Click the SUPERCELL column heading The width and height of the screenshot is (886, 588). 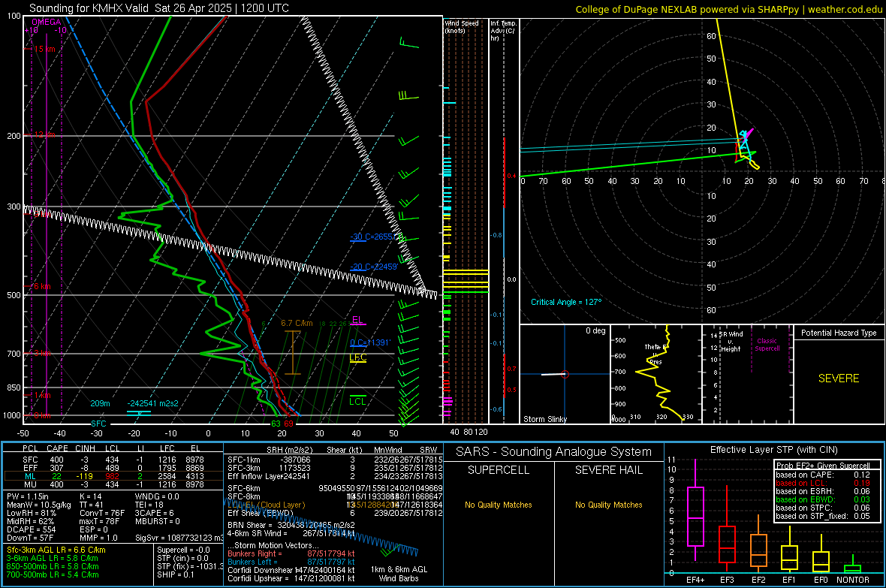[499, 470]
